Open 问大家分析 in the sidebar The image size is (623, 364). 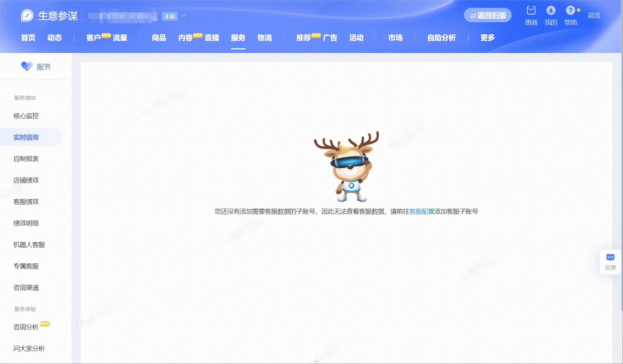pyautogui.click(x=29, y=348)
